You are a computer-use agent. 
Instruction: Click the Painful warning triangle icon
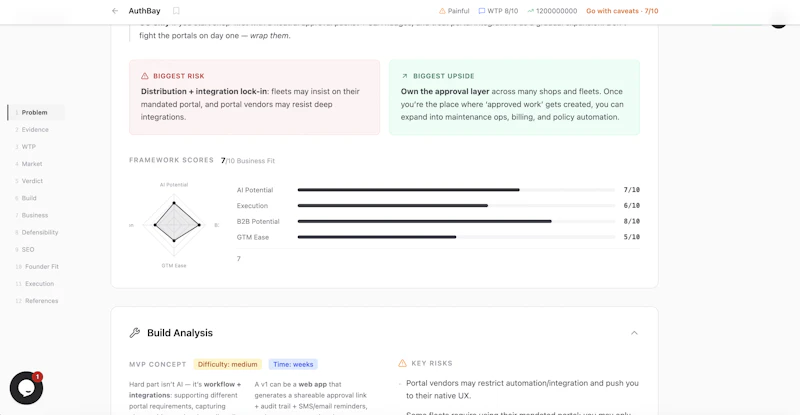(442, 11)
